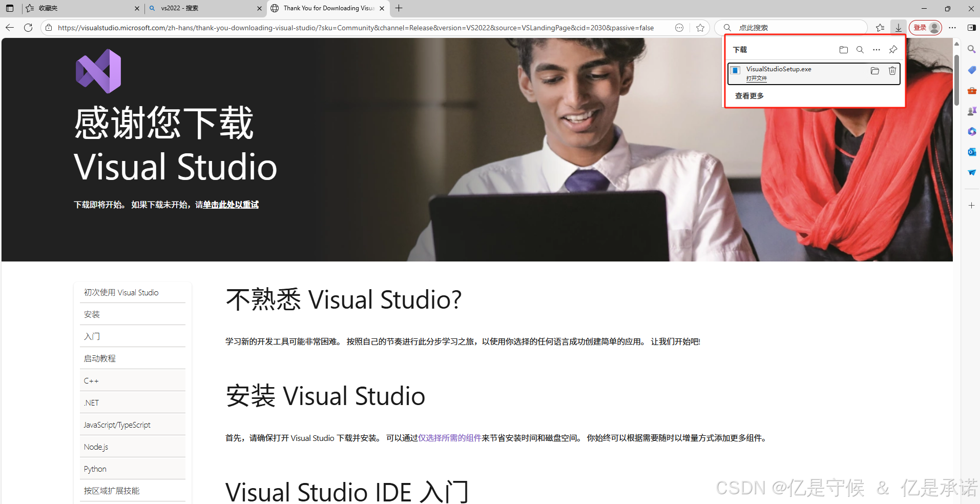Open sidebar paper-plane Drop icon
Viewport: 980px width, 504px height.
972,172
